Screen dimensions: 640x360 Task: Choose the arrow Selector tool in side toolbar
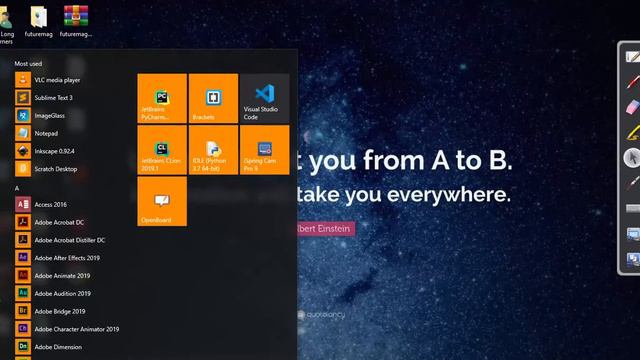coord(632,158)
